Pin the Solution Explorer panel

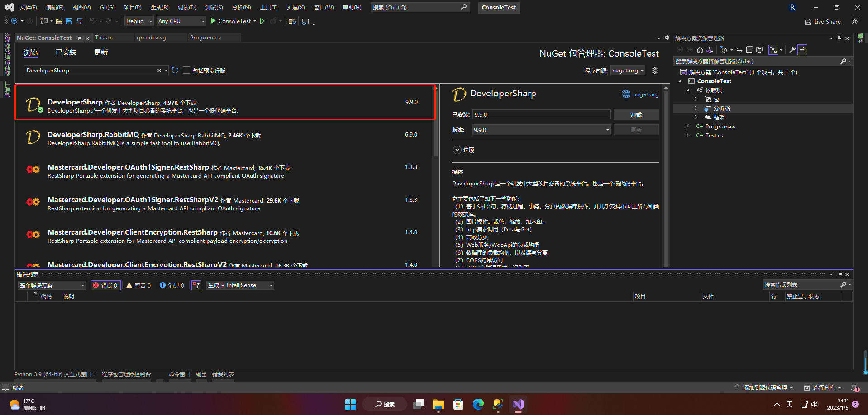(839, 38)
